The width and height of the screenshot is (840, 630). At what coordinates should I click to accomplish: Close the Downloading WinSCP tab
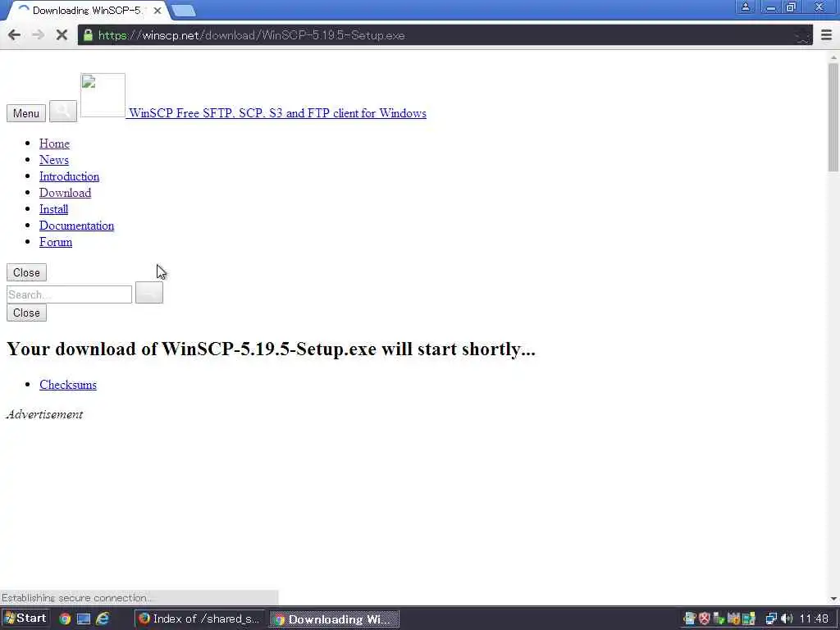point(157,10)
